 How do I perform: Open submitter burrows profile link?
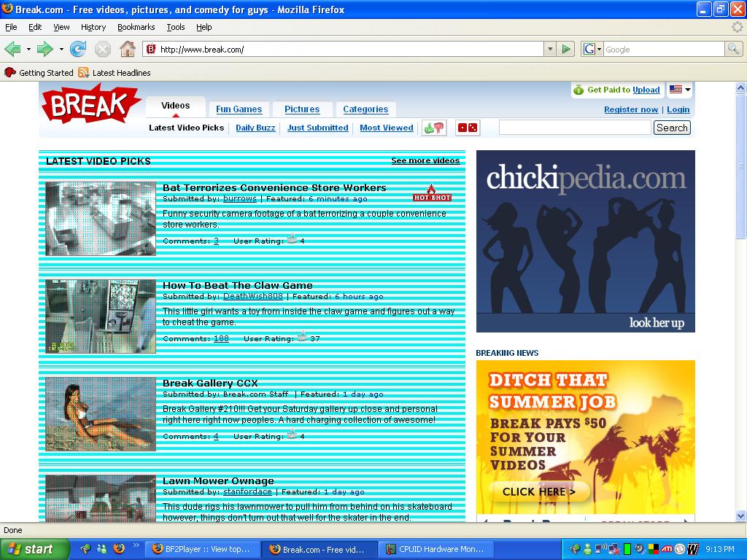tap(239, 198)
